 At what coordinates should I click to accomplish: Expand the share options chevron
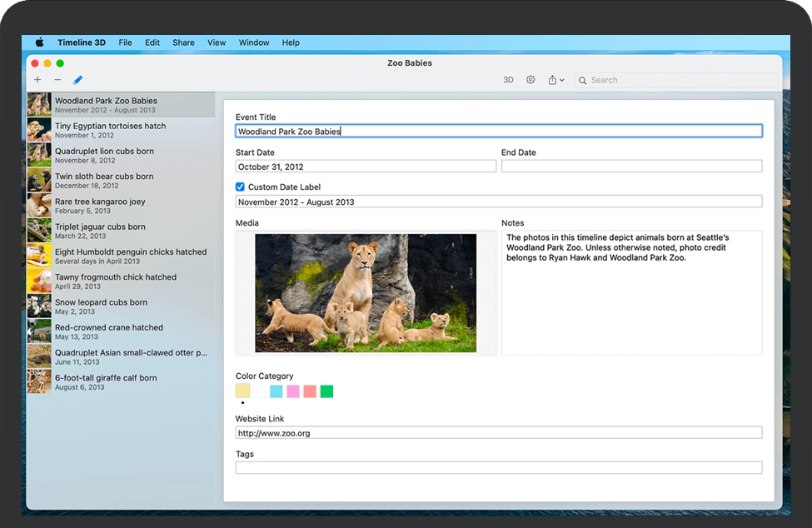pyautogui.click(x=561, y=80)
